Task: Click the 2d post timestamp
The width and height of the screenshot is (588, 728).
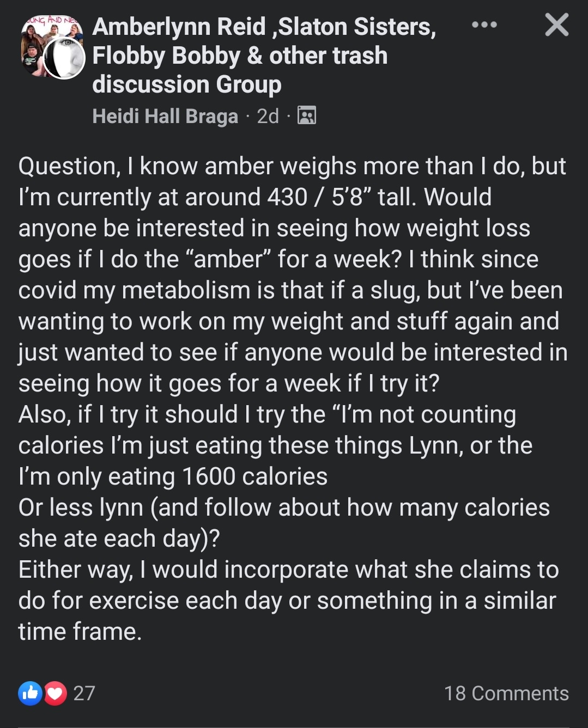Action: [x=268, y=116]
